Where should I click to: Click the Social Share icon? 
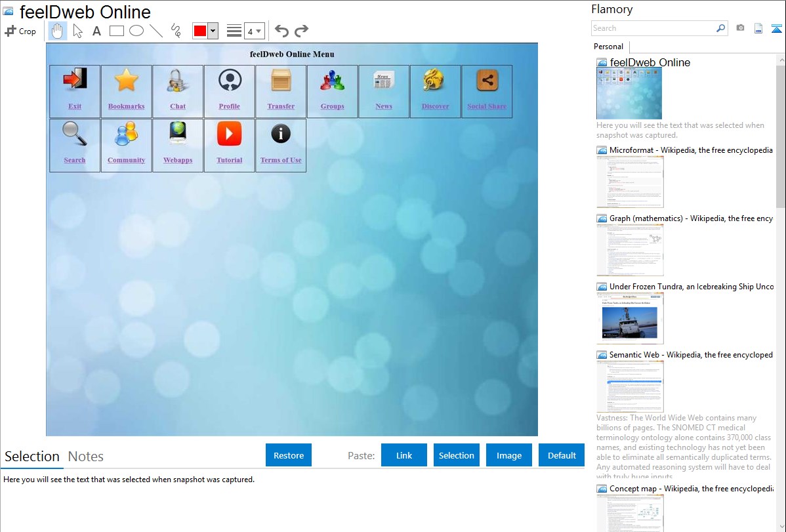pyautogui.click(x=487, y=80)
